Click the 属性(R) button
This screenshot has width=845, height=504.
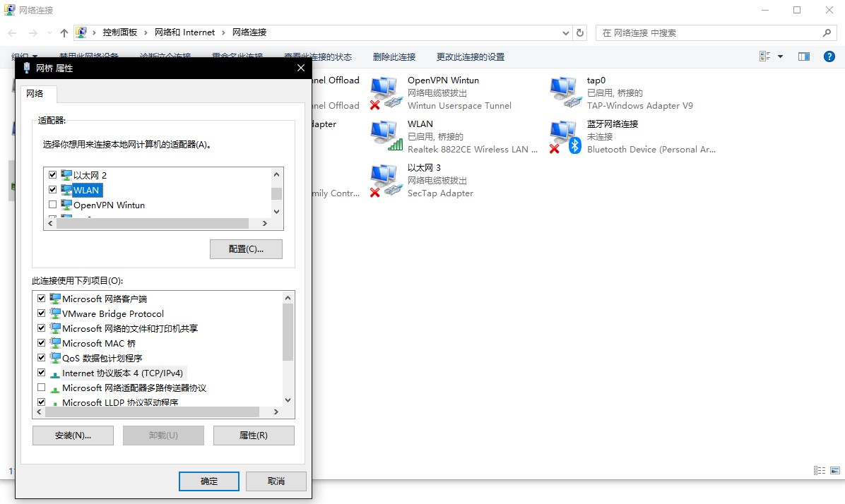tap(254, 436)
